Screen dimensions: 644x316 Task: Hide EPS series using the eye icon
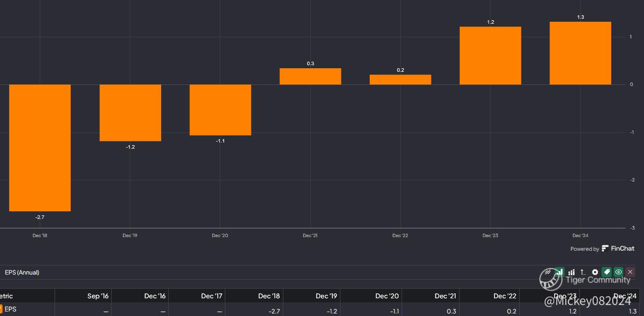point(618,272)
